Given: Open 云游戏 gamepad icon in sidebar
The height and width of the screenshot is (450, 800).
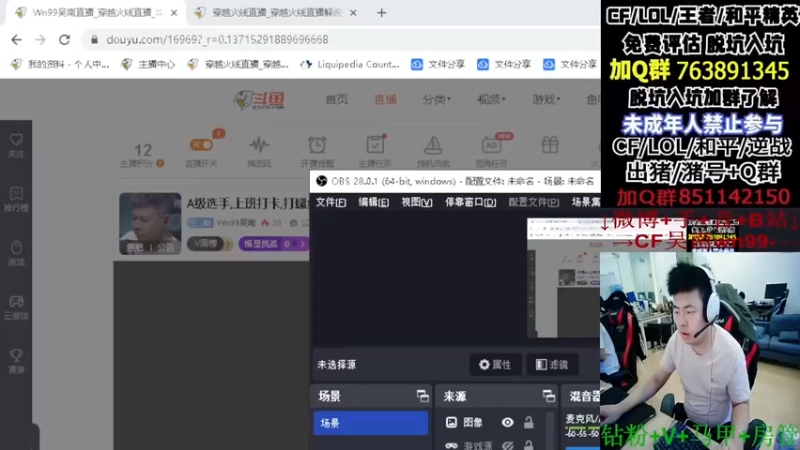Looking at the screenshot, I should (16, 307).
